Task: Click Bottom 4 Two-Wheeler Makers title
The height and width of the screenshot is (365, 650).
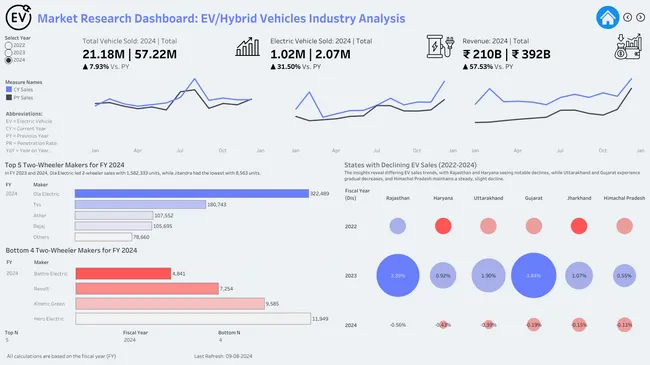Action: pyautogui.click(x=71, y=250)
